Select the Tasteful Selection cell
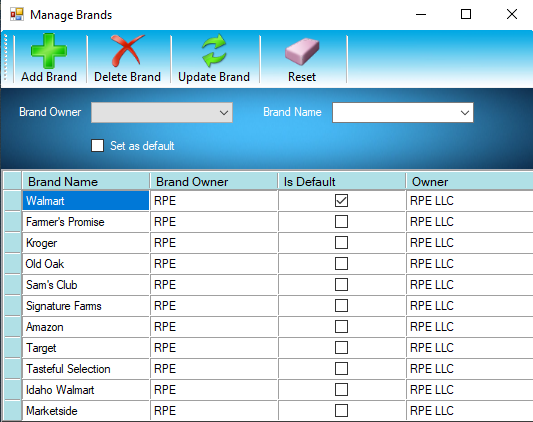The height and width of the screenshot is (422, 533). (86, 369)
